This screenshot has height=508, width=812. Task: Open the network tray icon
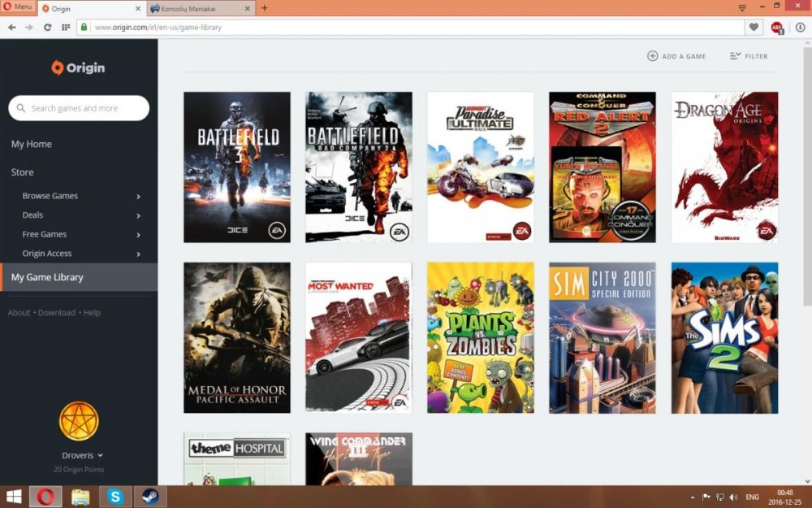pyautogui.click(x=719, y=497)
